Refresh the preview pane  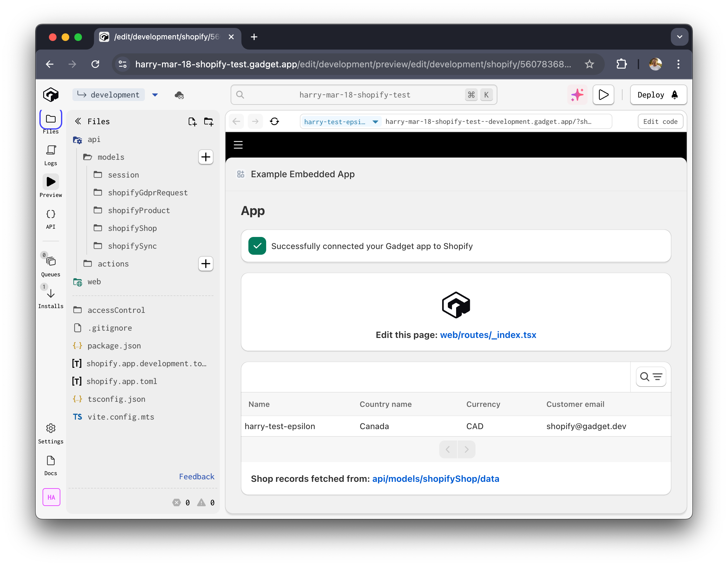(x=274, y=121)
